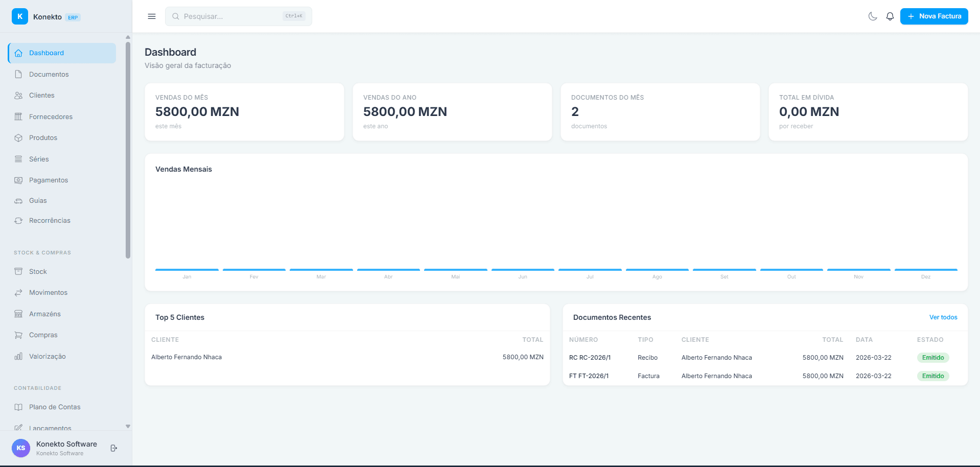Click the Séries list icon
This screenshot has width=980, height=467.
(18, 159)
